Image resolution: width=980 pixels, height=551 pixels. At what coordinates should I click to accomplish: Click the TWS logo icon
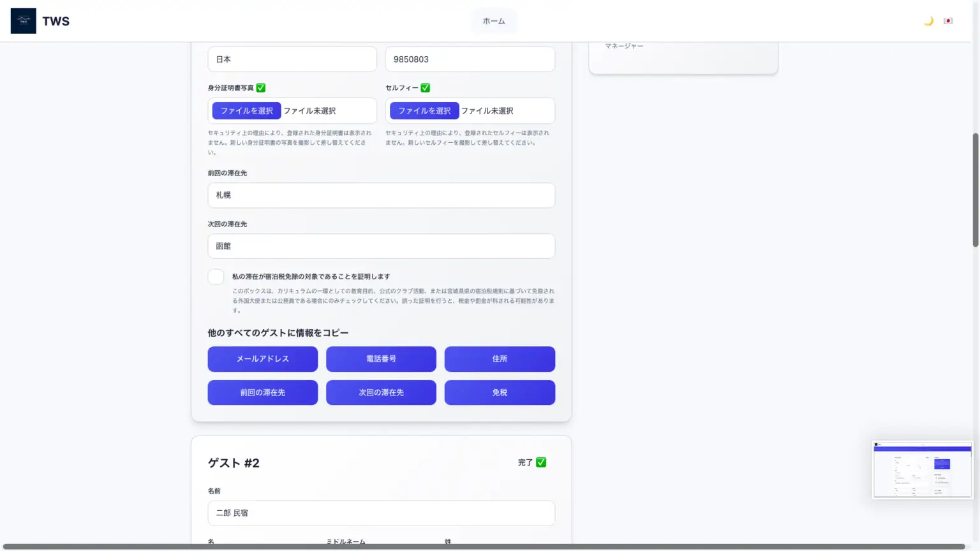tap(24, 21)
